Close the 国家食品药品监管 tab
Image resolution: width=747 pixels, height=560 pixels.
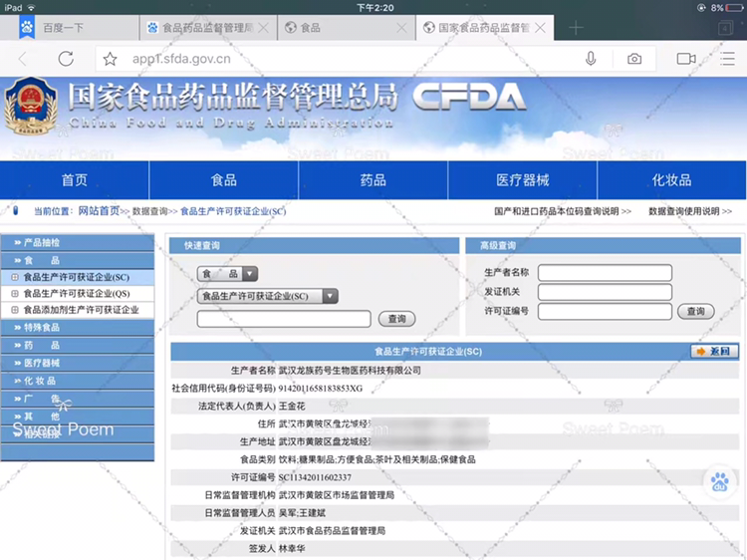pos(540,28)
